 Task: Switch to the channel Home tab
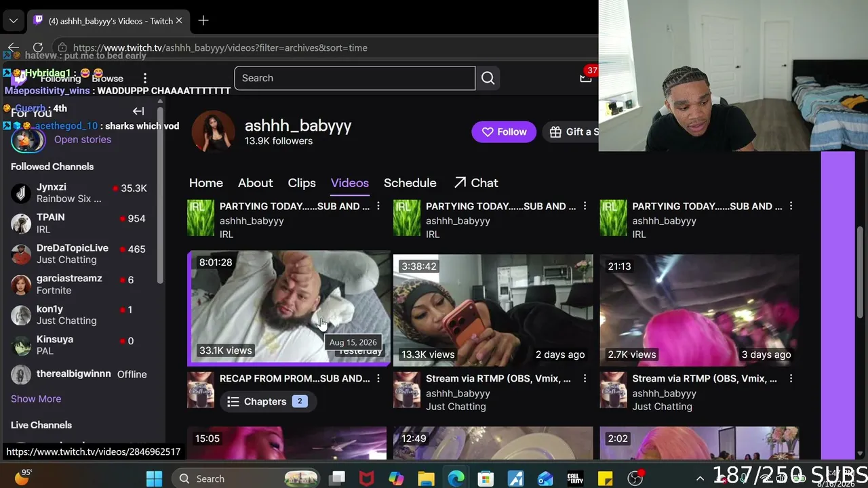[206, 183]
